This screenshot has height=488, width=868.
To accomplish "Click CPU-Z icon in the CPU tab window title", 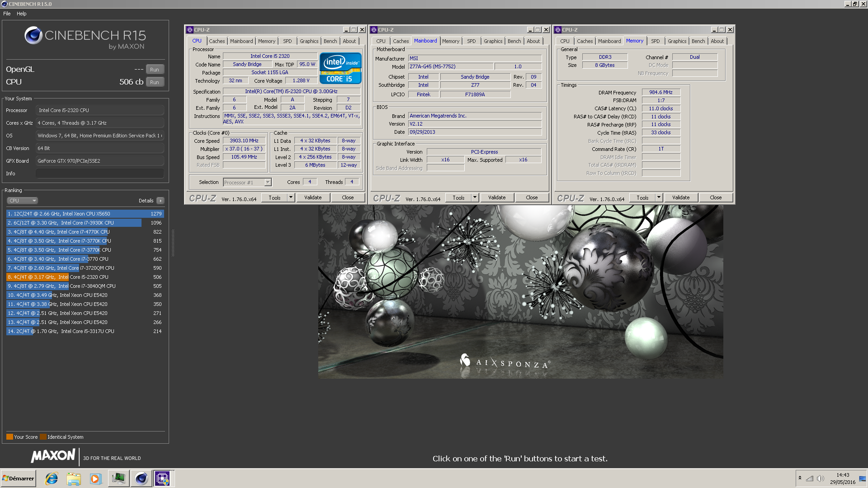I will [x=190, y=30].
